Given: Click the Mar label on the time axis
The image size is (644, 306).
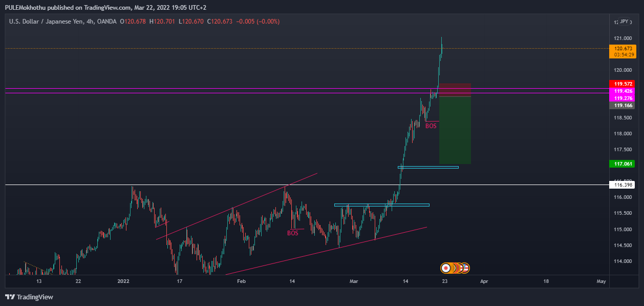Looking at the screenshot, I should 354,281.
